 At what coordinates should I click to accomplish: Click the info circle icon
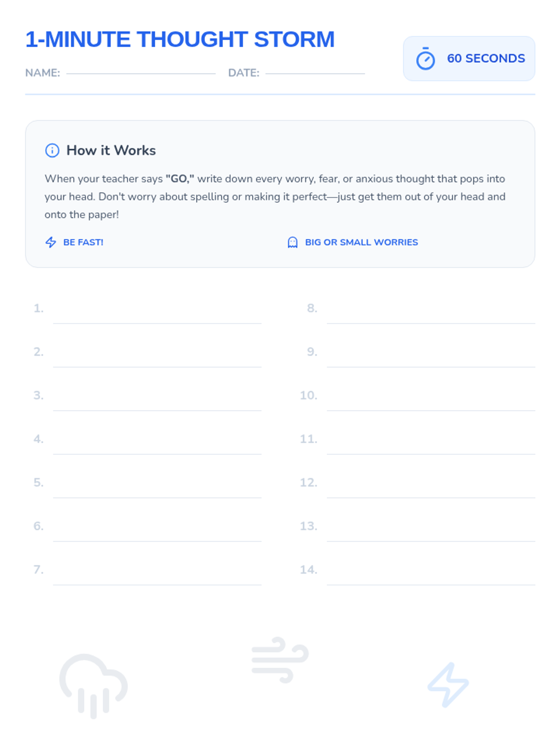coord(52,150)
